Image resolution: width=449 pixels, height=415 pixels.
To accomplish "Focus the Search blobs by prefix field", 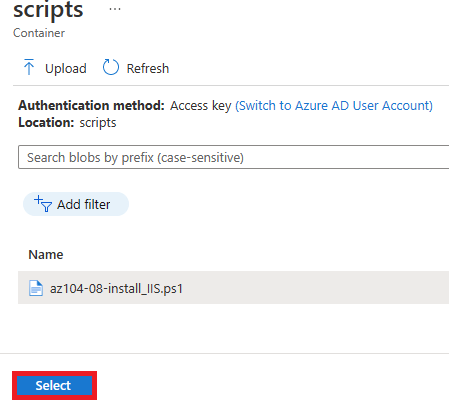I will [233, 157].
